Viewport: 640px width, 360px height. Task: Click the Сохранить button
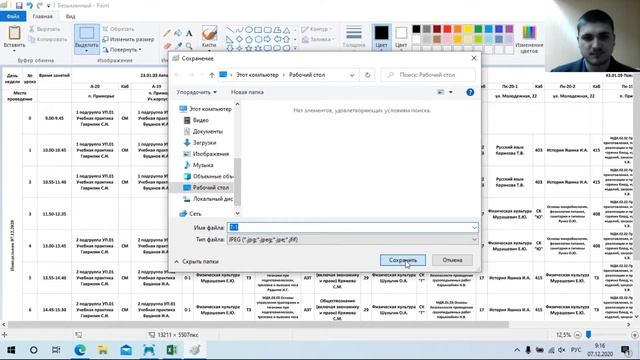(x=403, y=260)
